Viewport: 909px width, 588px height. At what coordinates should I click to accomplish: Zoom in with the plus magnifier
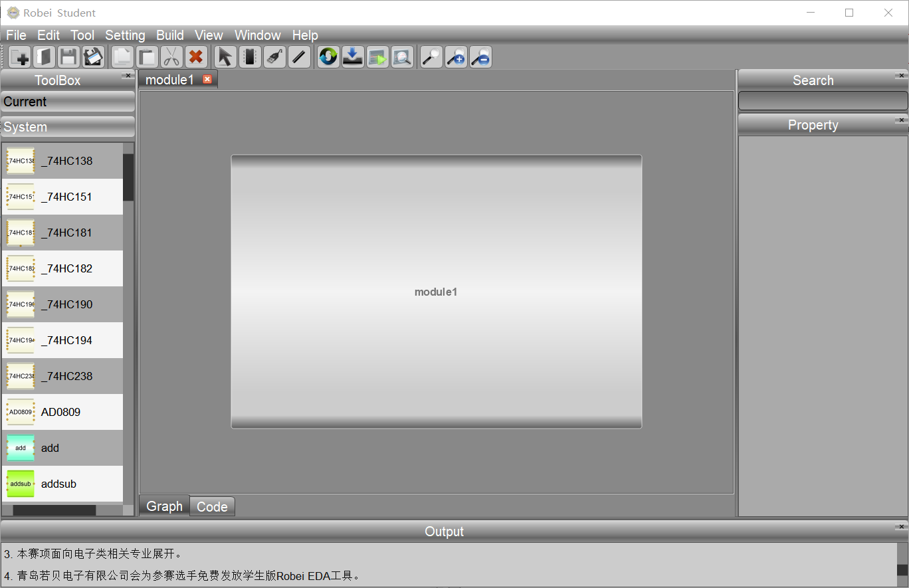tap(456, 56)
